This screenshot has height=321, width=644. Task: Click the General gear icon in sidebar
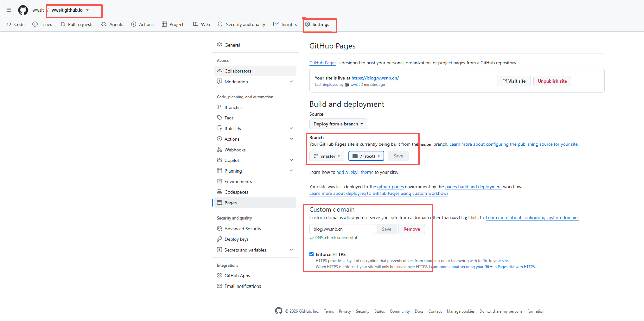(220, 45)
